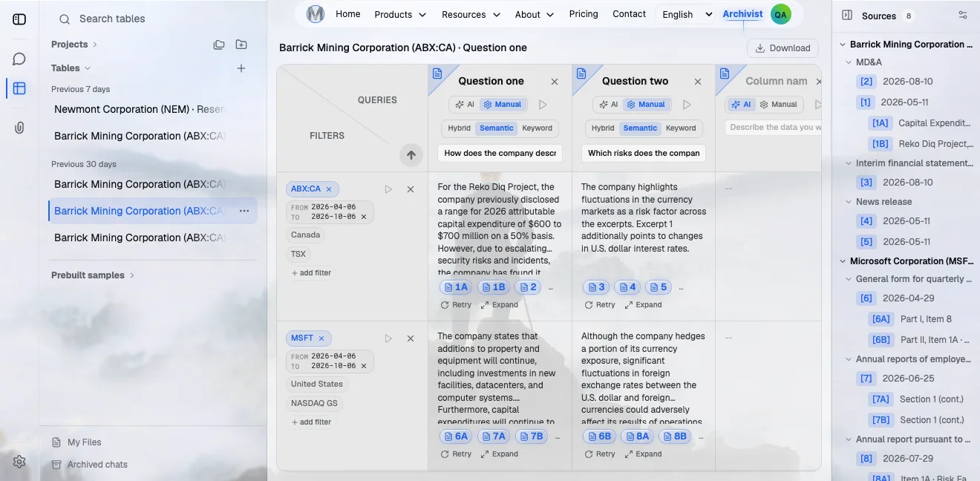
Task: Run the ABX:CA row
Action: click(388, 189)
